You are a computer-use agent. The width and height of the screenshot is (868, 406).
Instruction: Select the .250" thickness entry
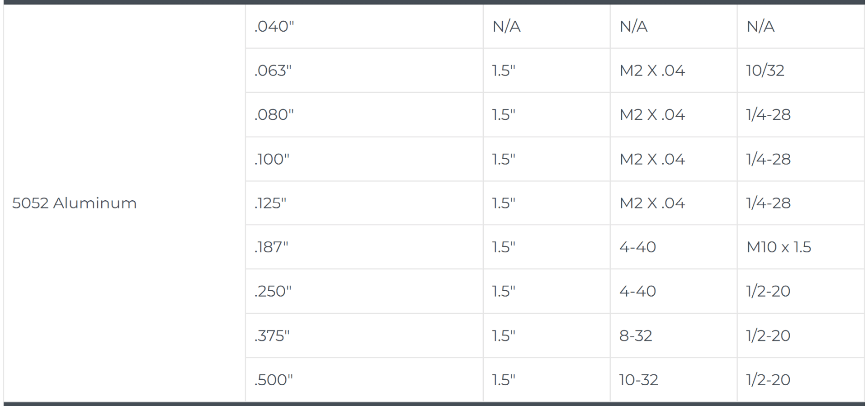click(x=364, y=291)
